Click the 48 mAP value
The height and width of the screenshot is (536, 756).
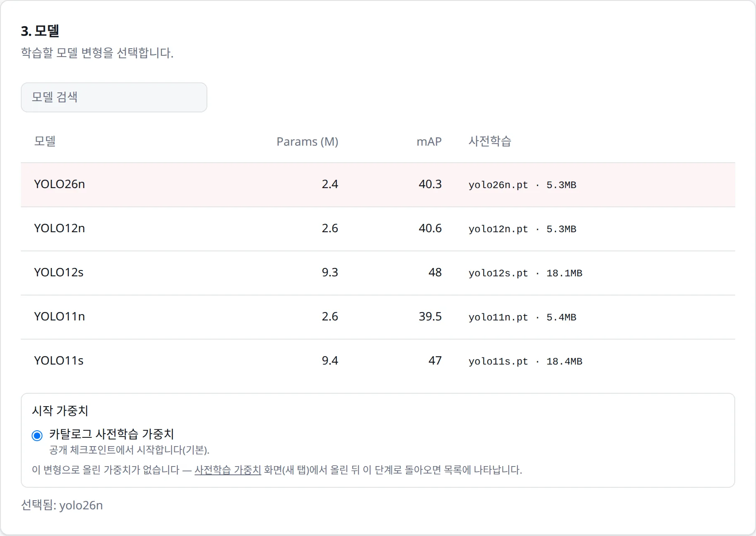435,273
